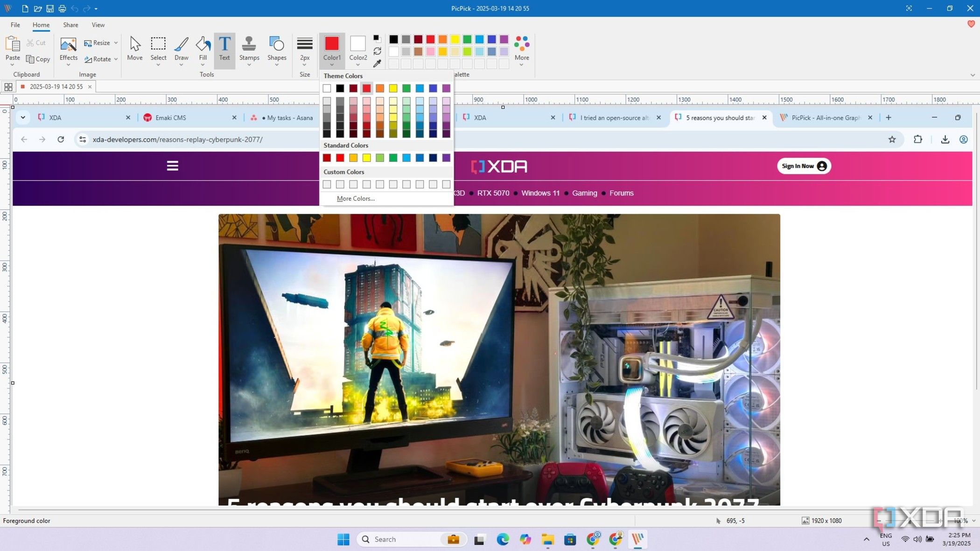The image size is (980, 551).
Task: Open the File menu
Action: click(15, 25)
